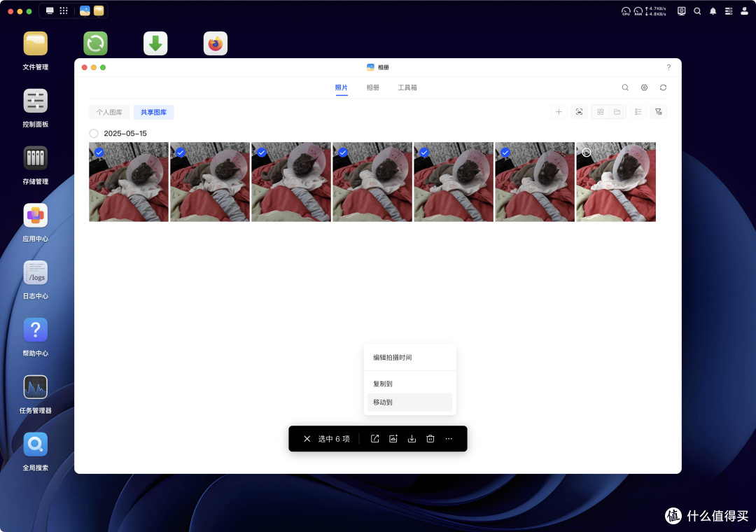Open the timeline list view icon

click(638, 112)
